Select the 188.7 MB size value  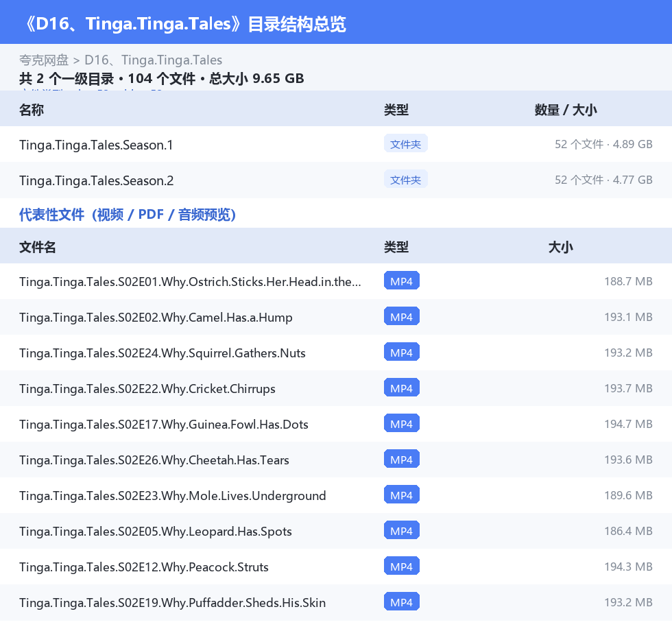click(x=628, y=281)
